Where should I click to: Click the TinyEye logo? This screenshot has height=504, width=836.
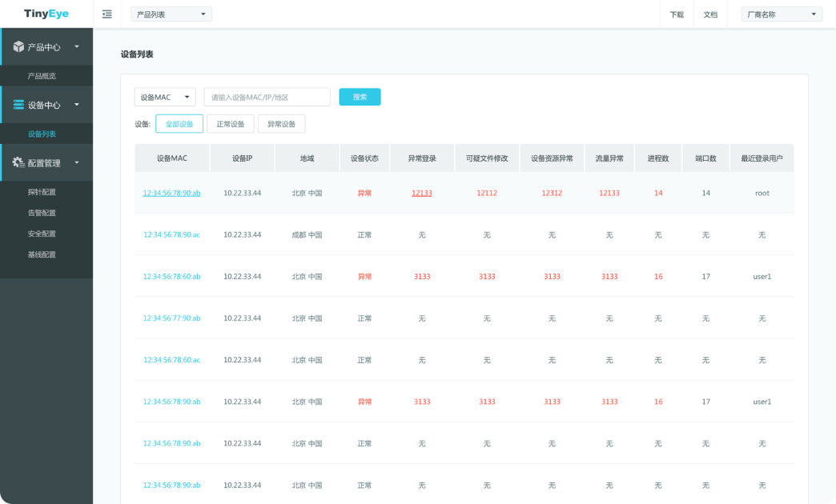point(46,14)
